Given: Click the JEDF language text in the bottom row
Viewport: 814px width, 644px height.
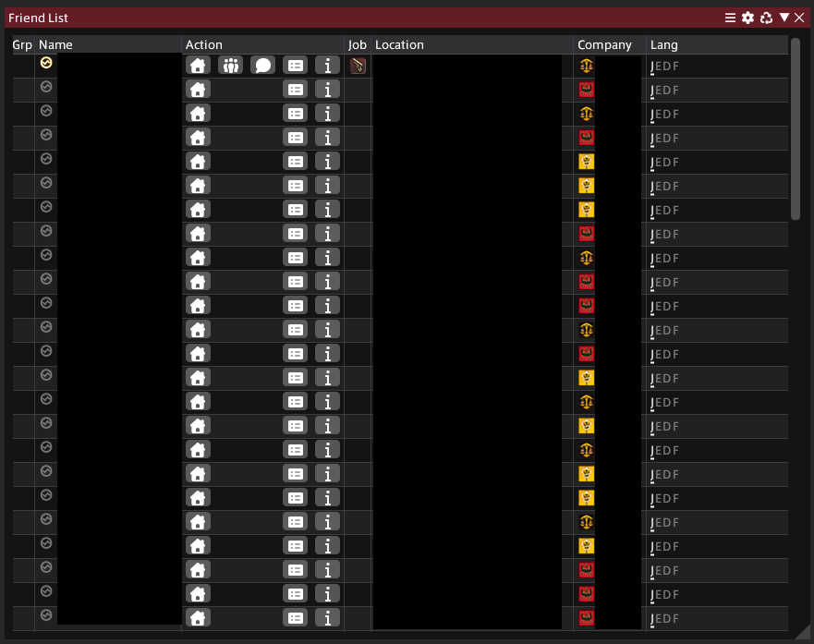Looking at the screenshot, I should [664, 618].
